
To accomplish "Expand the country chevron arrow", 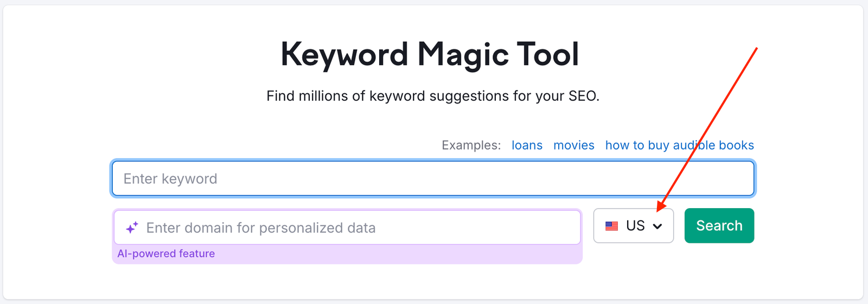I will point(658,227).
